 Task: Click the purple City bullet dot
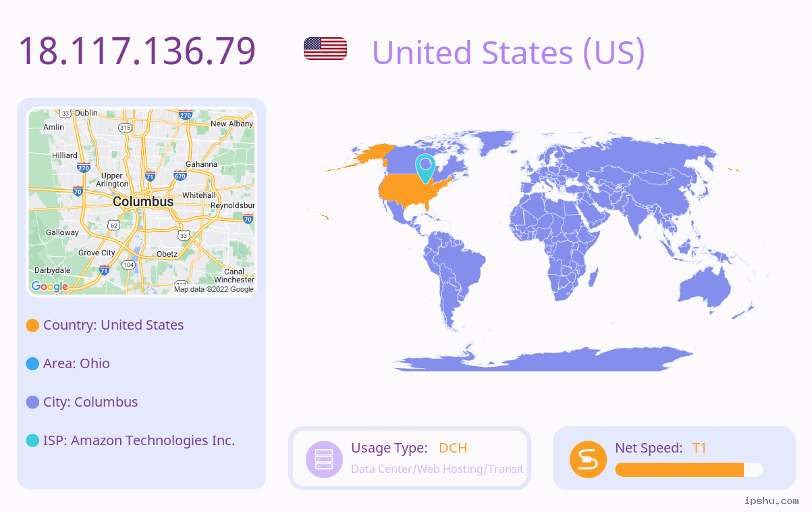pyautogui.click(x=32, y=403)
